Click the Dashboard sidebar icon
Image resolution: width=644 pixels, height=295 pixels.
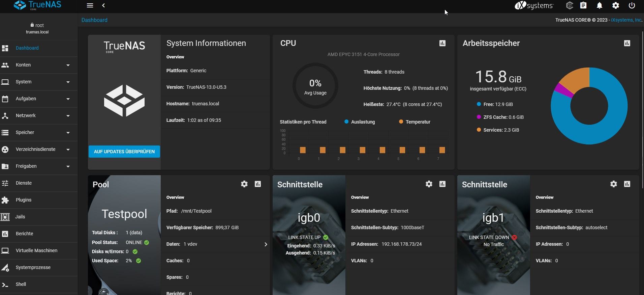tap(5, 48)
